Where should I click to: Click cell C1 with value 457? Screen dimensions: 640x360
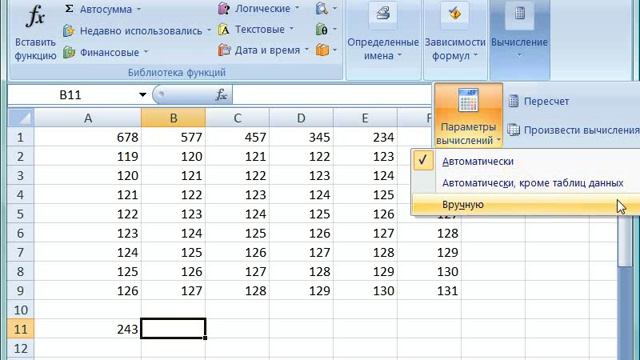237,137
